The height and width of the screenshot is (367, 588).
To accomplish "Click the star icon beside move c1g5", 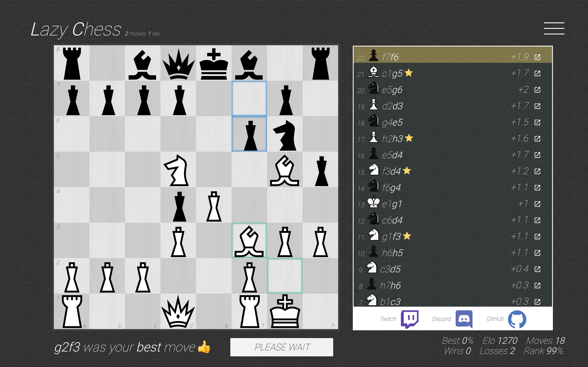I will coord(409,73).
